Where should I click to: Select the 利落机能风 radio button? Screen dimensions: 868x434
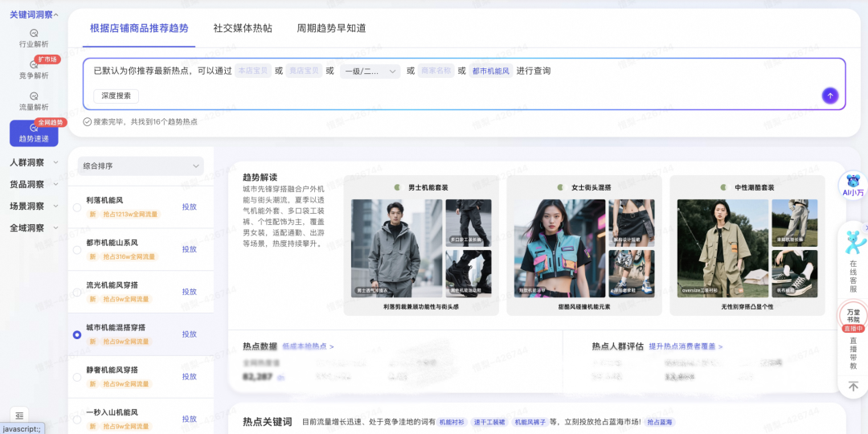[77, 207]
